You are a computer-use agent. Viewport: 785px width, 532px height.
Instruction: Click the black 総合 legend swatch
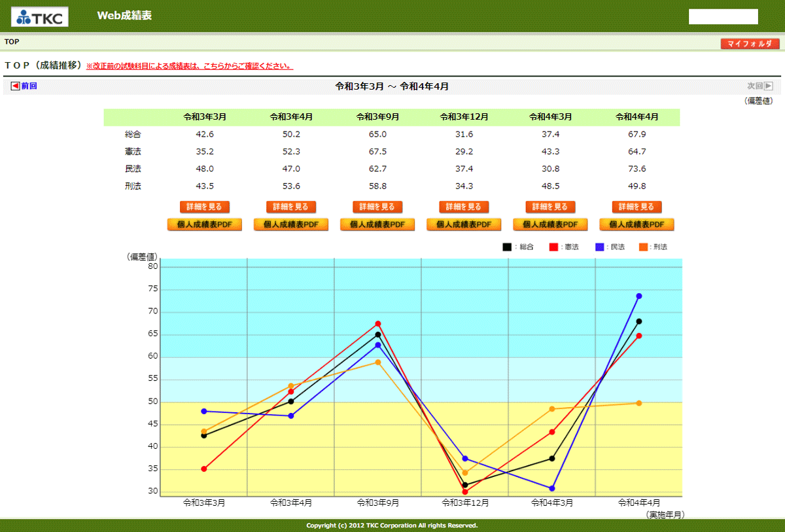pos(507,247)
